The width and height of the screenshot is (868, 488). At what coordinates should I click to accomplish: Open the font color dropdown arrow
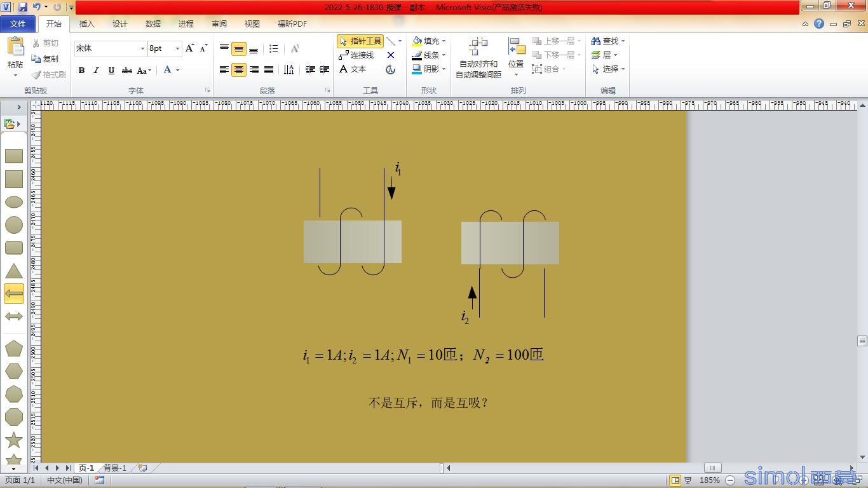(178, 70)
